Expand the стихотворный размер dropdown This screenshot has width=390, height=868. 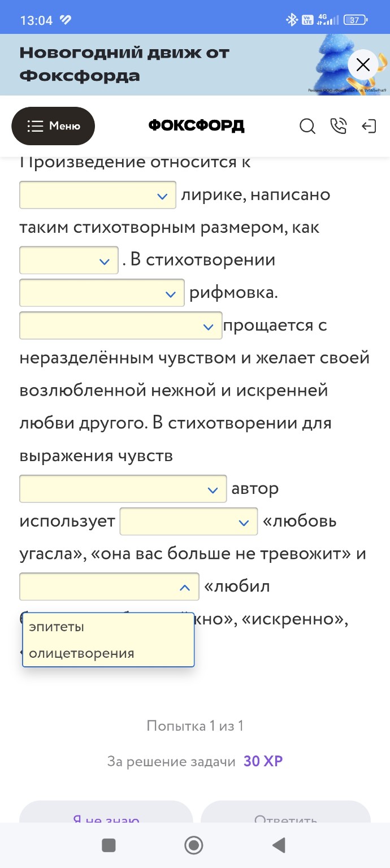pyautogui.click(x=68, y=260)
